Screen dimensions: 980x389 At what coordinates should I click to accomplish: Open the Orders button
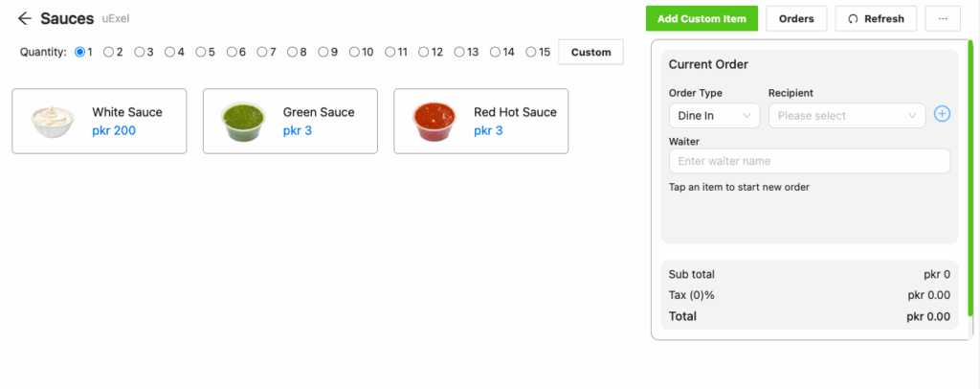[796, 19]
